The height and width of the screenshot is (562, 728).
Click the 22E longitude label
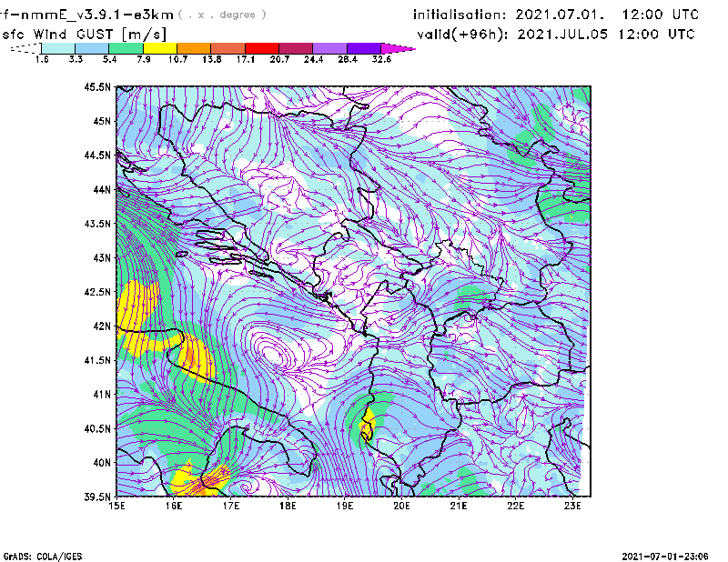(x=516, y=506)
